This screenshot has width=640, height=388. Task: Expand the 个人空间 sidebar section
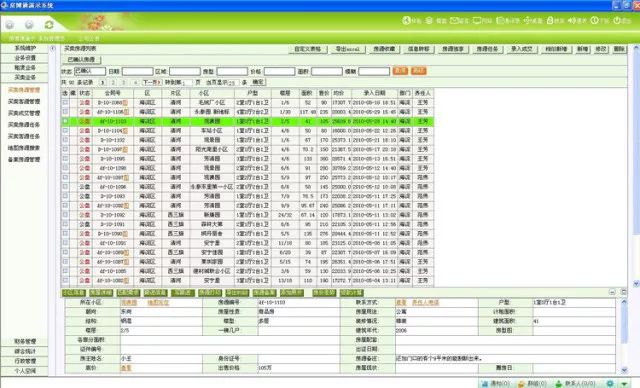pyautogui.click(x=24, y=371)
